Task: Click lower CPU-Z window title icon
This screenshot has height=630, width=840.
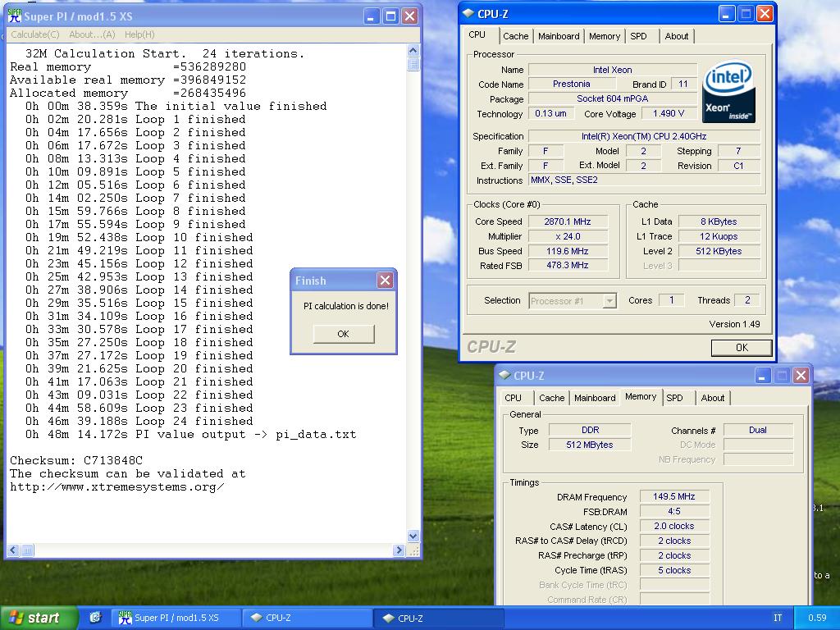Action: [504, 375]
